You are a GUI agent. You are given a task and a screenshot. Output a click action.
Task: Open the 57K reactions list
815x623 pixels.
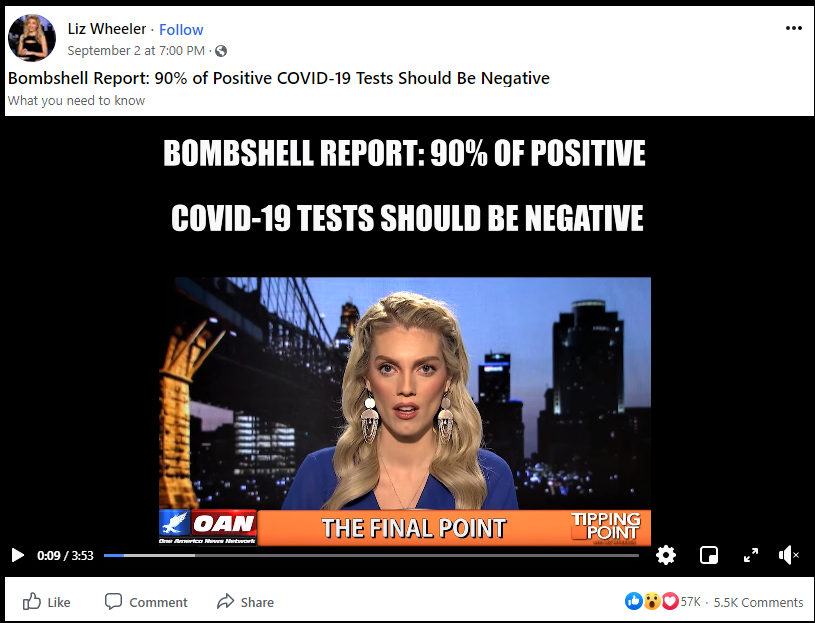pyautogui.click(x=691, y=602)
